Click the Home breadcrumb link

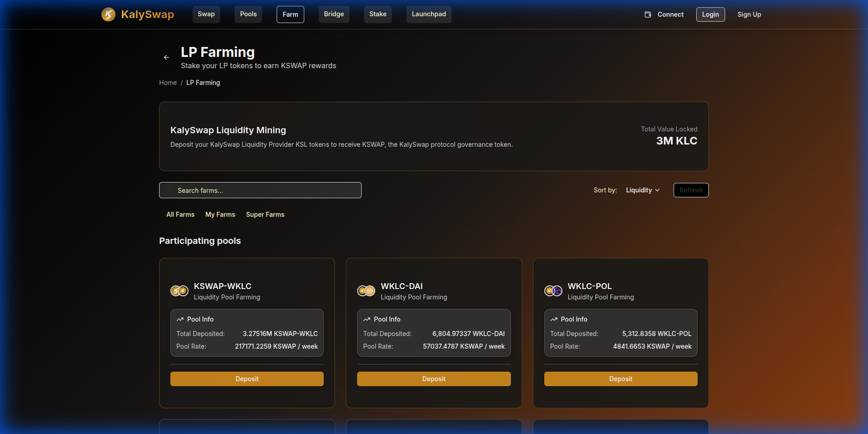pos(168,83)
